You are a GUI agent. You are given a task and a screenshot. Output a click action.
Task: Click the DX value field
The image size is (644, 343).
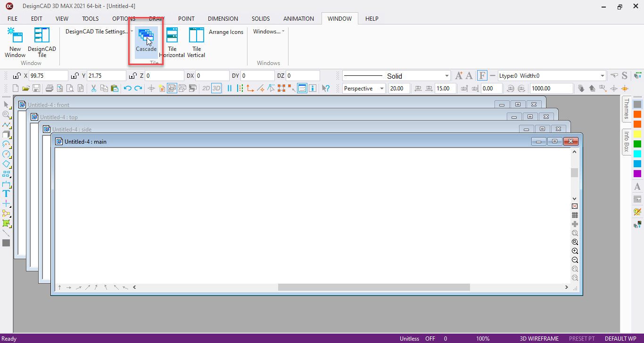pyautogui.click(x=212, y=75)
